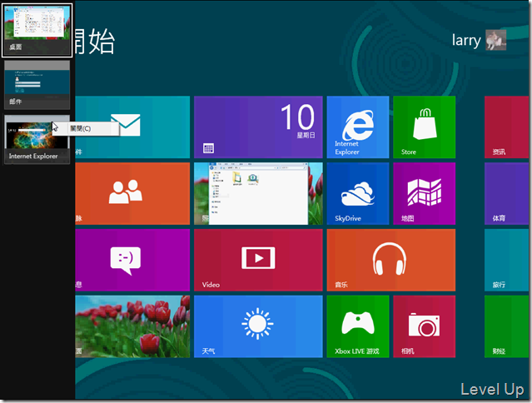Viewport: 532px width, 403px height.
Task: Open the Mail tile with envelope icon
Action: (x=132, y=127)
